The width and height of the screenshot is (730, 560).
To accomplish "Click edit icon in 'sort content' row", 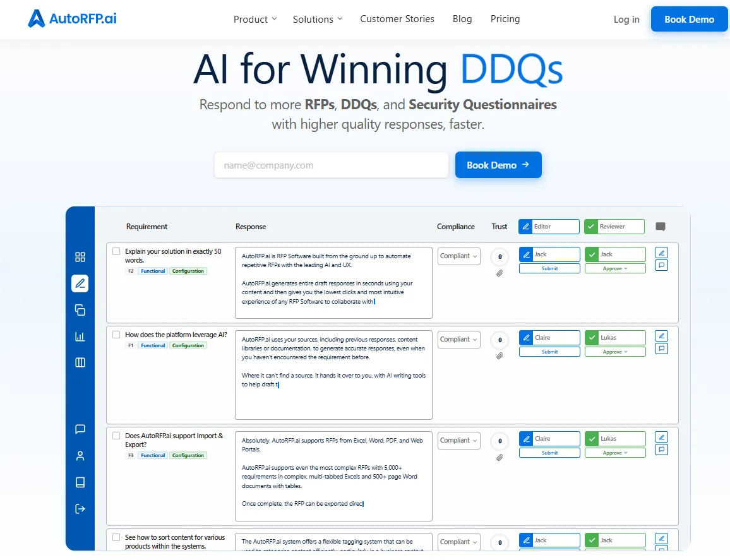I will pos(662,539).
